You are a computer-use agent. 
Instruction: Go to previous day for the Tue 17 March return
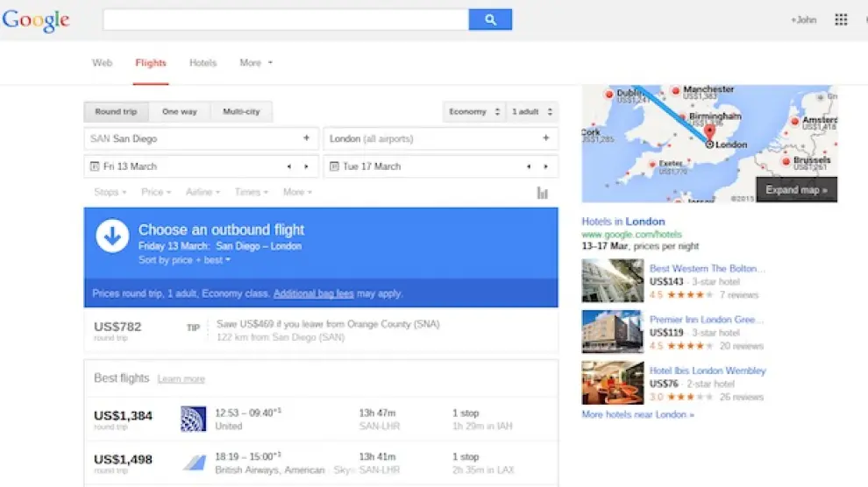(528, 166)
